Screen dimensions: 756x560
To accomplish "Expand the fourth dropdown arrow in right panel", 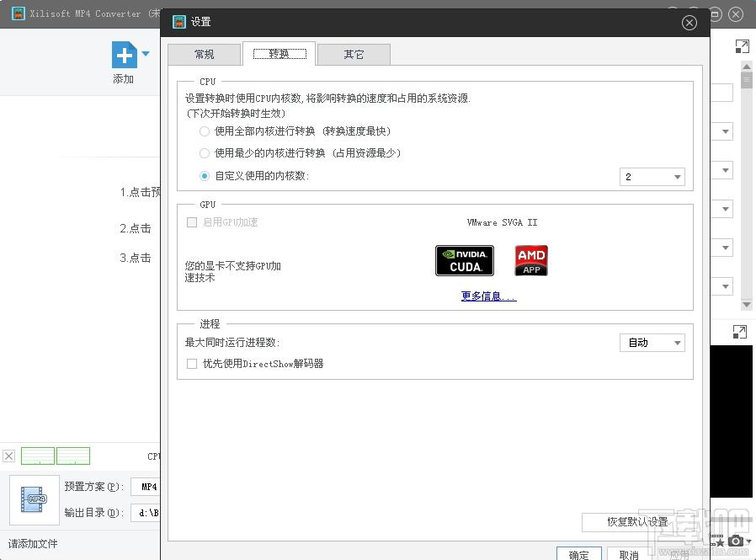I will [725, 248].
